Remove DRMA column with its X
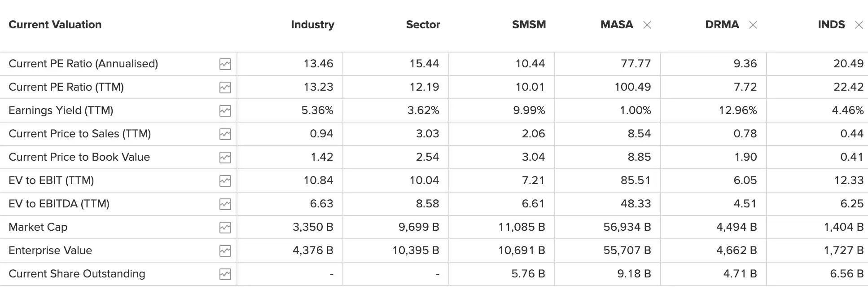 point(753,25)
